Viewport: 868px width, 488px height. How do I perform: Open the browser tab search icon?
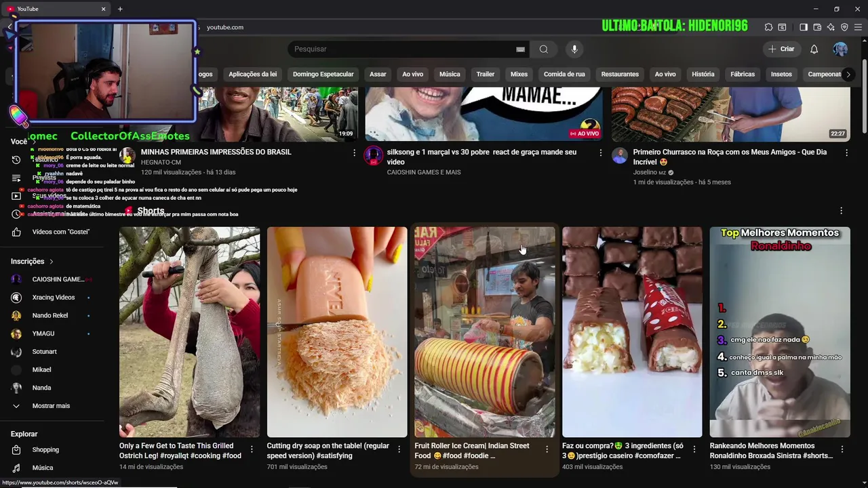pyautogui.click(x=782, y=27)
